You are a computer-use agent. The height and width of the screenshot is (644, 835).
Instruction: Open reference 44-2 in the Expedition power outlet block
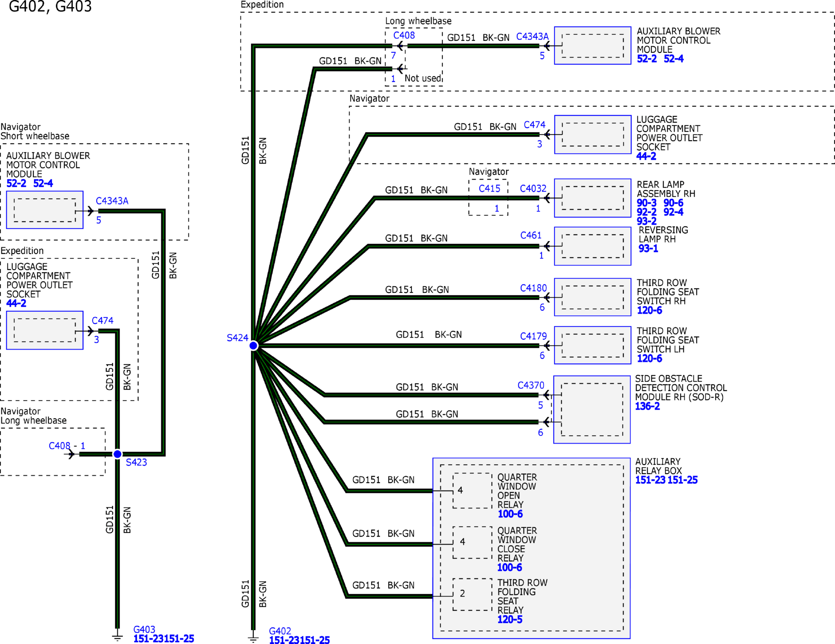point(16,303)
